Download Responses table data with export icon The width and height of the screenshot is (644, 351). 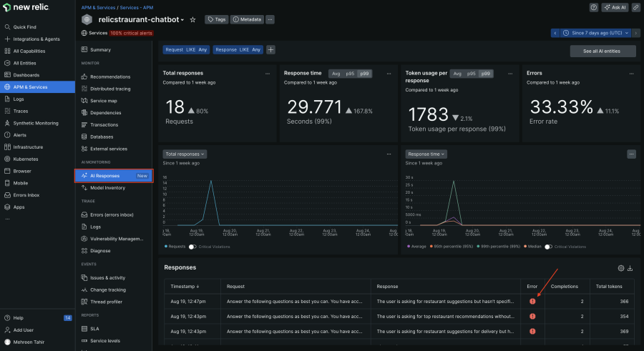630,268
